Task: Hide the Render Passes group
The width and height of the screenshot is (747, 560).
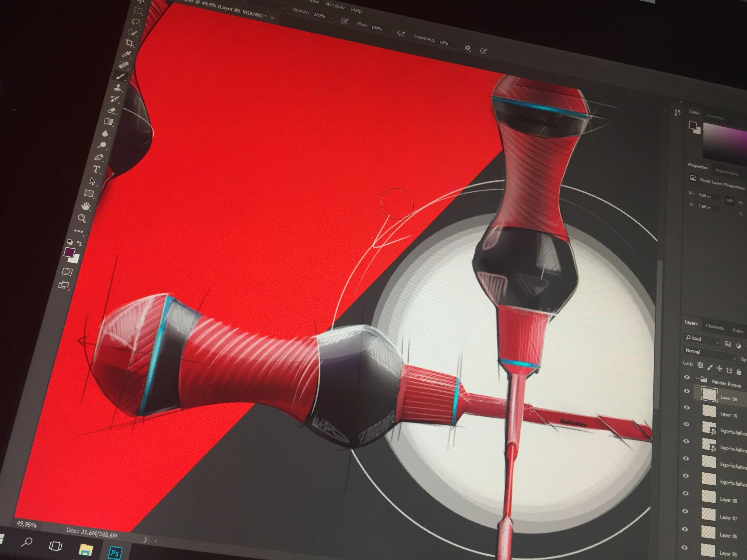Action: point(687,377)
